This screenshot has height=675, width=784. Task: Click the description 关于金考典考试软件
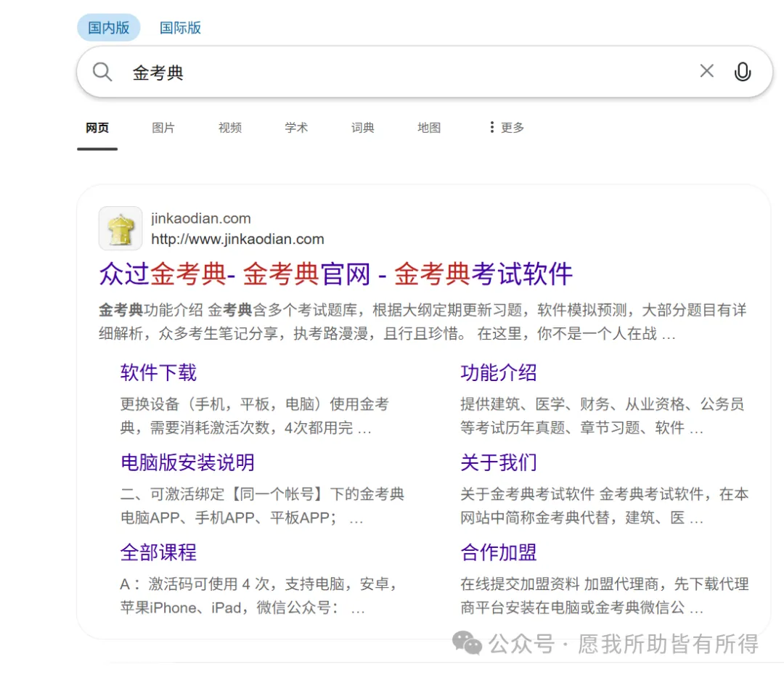click(605, 506)
